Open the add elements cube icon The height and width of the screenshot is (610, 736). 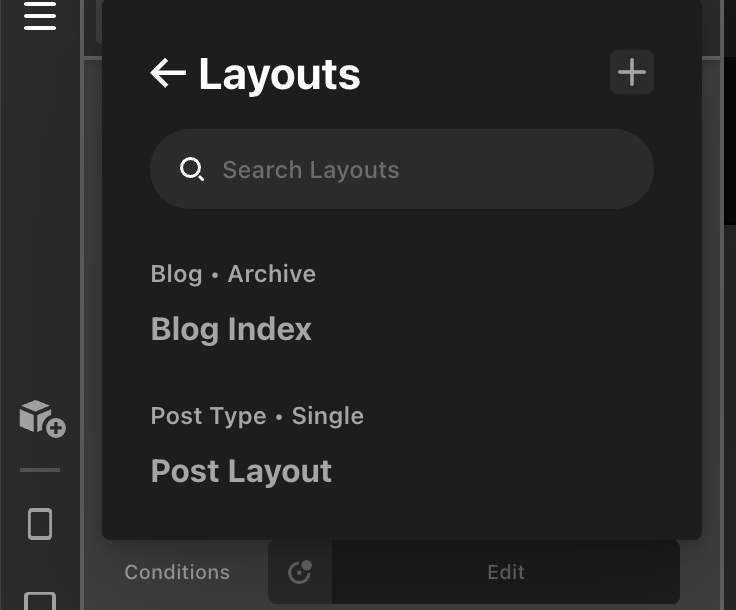pos(42,419)
